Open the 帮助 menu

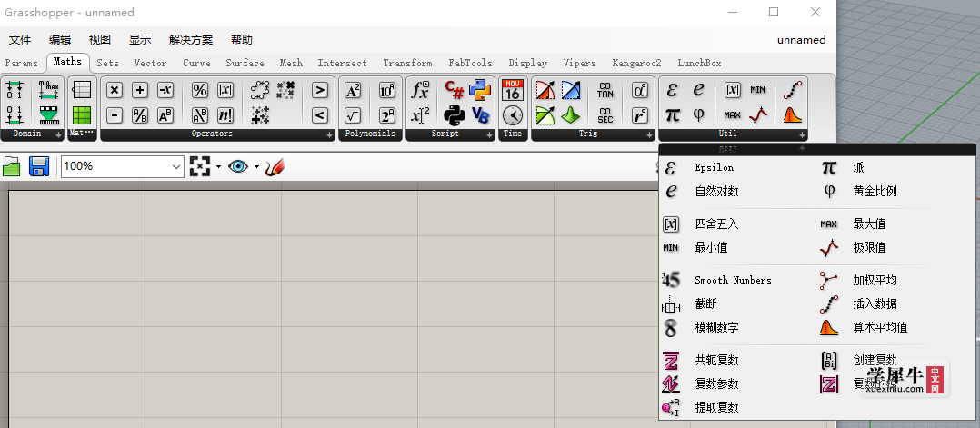coord(242,40)
